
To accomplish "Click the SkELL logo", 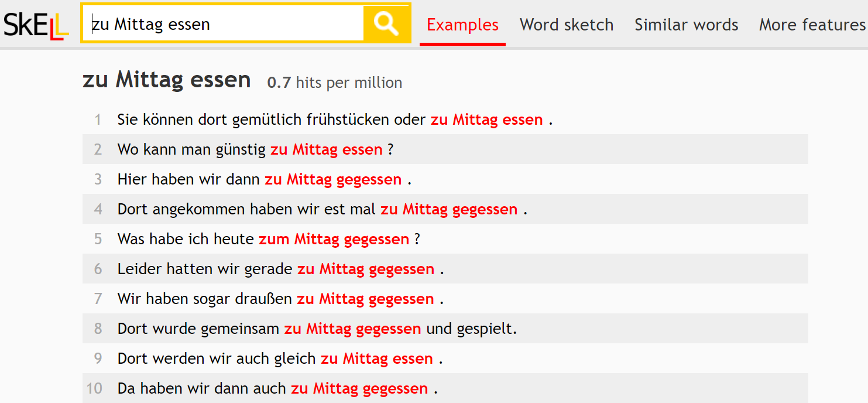I will click(36, 25).
